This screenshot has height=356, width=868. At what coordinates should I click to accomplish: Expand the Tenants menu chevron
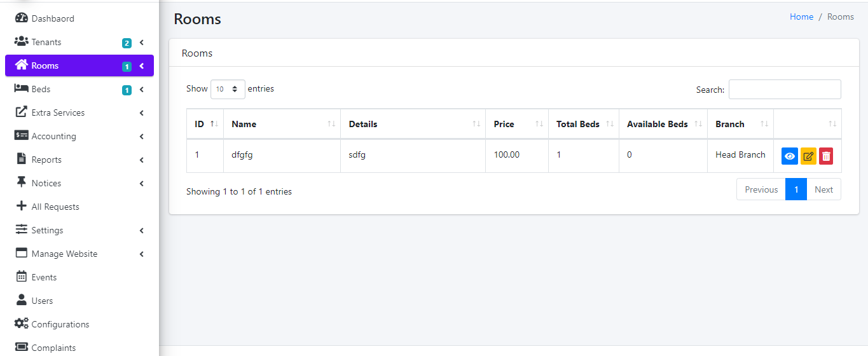coord(141,43)
